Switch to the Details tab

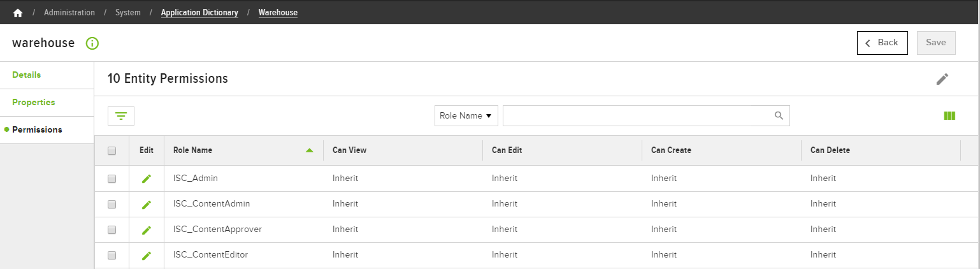point(27,75)
